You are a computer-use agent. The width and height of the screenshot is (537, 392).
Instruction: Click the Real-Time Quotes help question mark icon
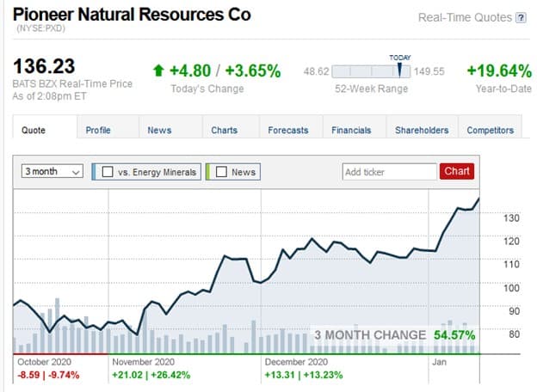coord(521,17)
